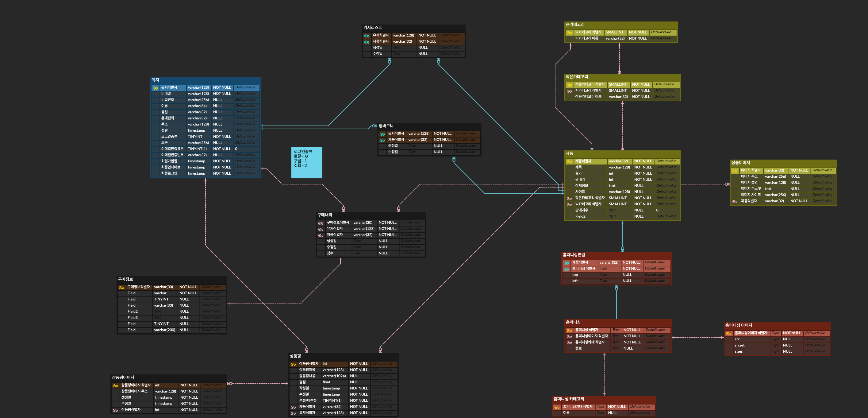The height and width of the screenshot is (418, 868).
Task: Select the 장바구니 table title
Action: coord(386,126)
